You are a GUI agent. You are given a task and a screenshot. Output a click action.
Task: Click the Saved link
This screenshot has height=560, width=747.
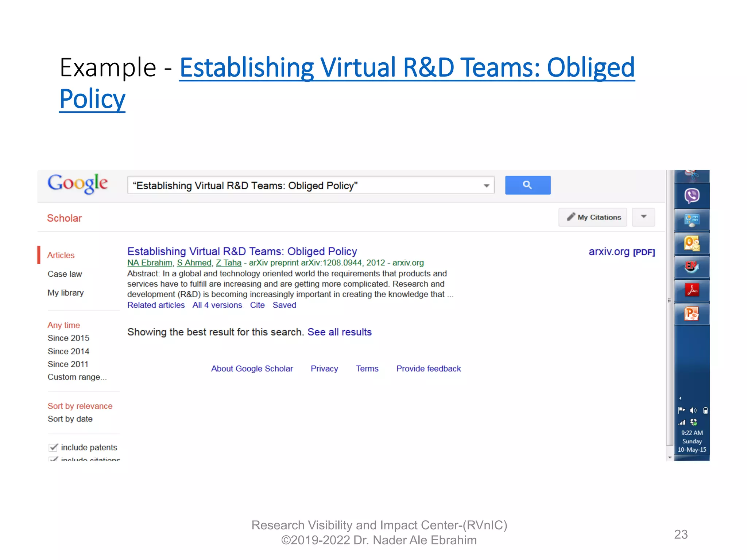click(285, 305)
